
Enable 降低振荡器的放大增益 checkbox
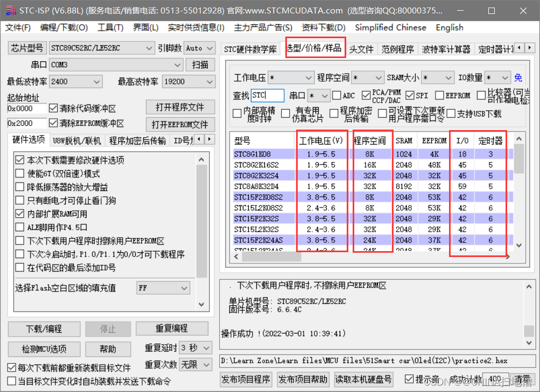(x=20, y=187)
